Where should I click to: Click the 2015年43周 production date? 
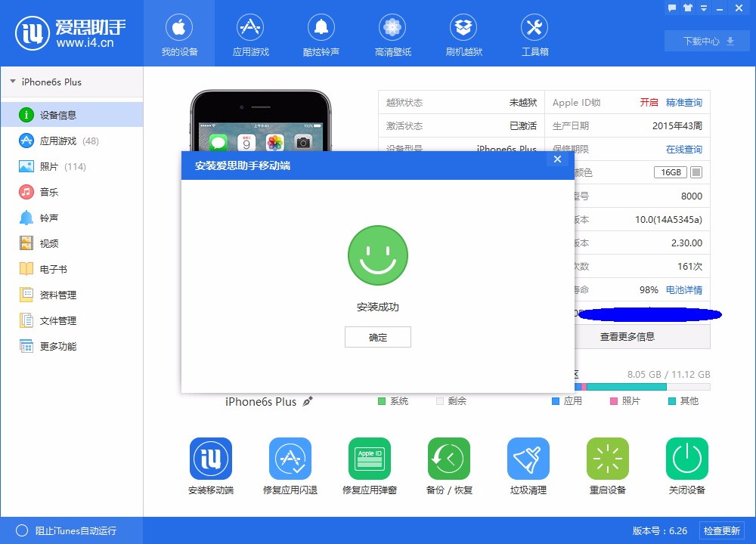677,125
